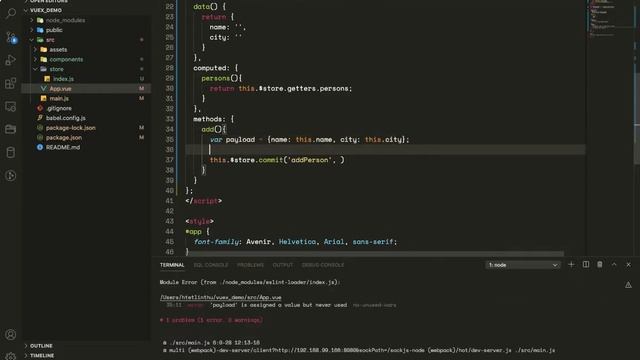The image size is (640, 360).
Task: Click the closing script tag on line 41
Action: (203, 201)
